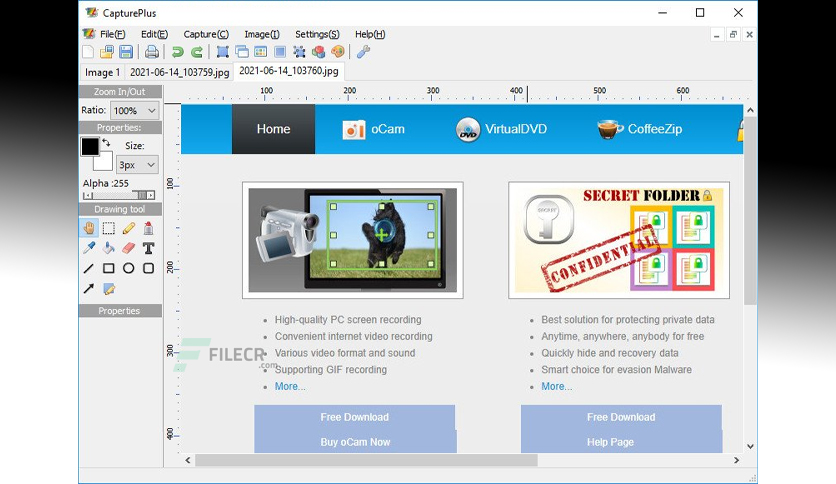Click the white background color swatch
The image size is (836, 484).
105,162
